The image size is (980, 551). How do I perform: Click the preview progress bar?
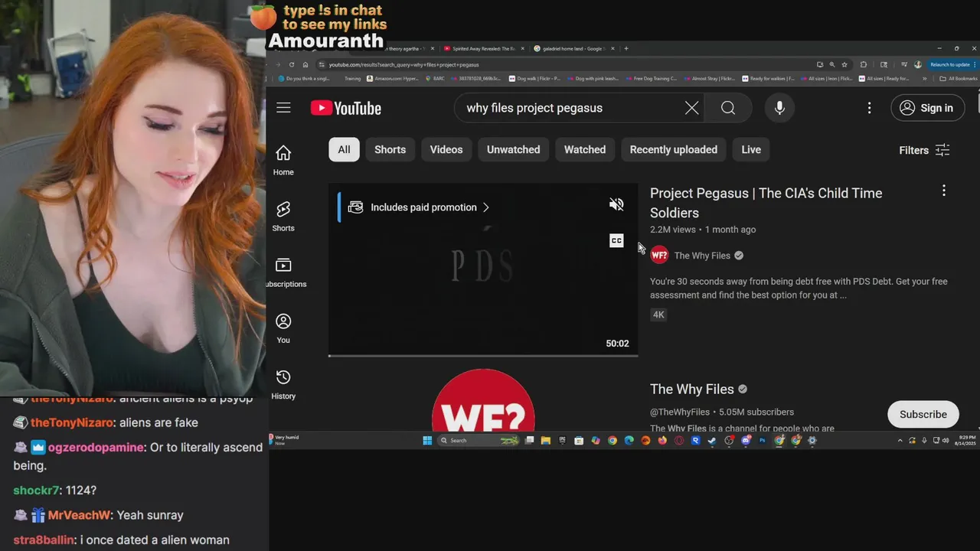483,356
